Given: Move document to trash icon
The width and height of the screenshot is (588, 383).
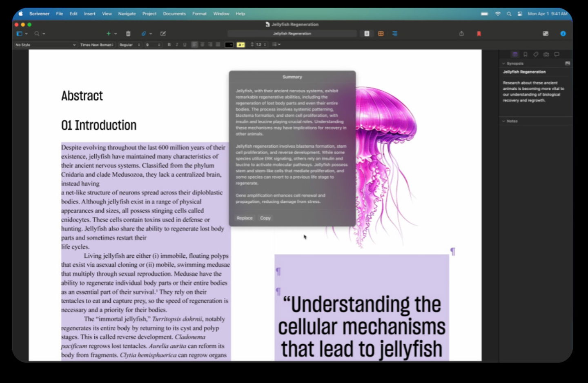Looking at the screenshot, I should 128,33.
